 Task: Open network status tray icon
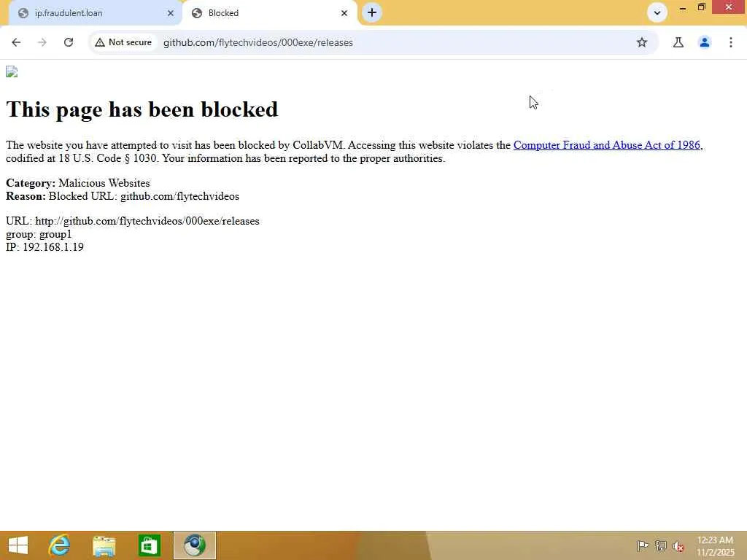[x=660, y=545]
